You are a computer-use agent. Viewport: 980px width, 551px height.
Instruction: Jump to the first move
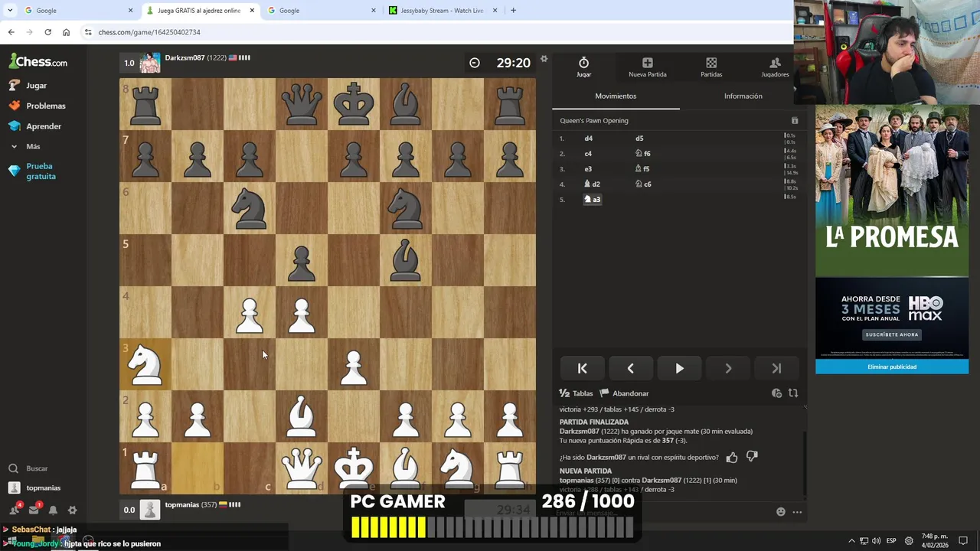pyautogui.click(x=582, y=369)
